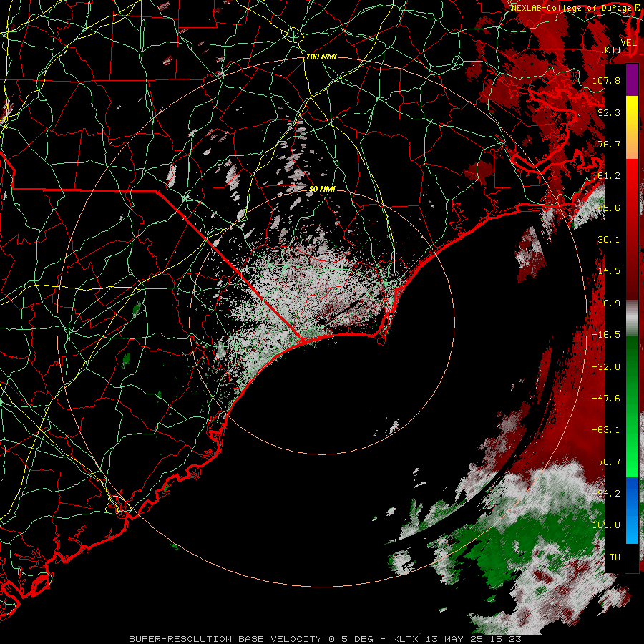Select the 92.3 scale value
Screen dimensions: 644x644
click(x=609, y=112)
